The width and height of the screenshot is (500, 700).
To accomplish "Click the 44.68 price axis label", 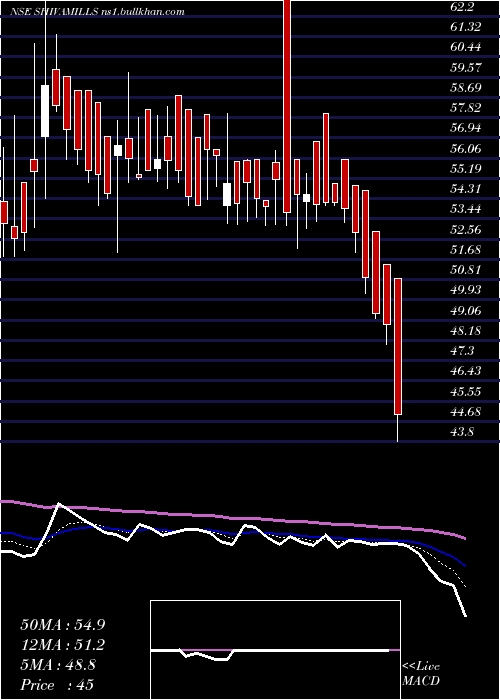I will (x=465, y=412).
